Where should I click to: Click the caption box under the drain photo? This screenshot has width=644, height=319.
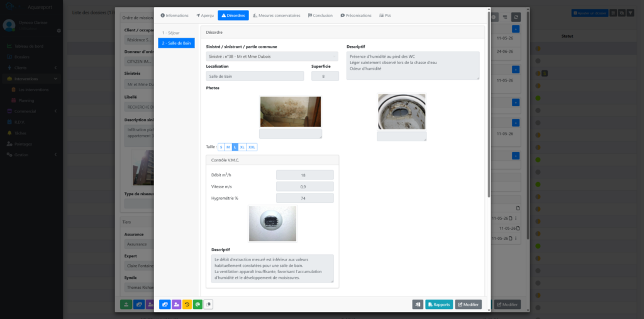pos(402,136)
